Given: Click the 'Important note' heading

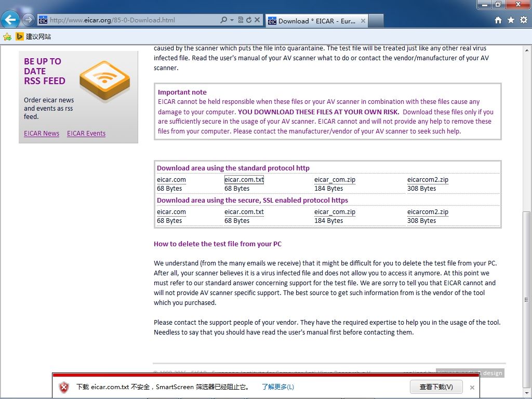Looking at the screenshot, I should pos(182,92).
